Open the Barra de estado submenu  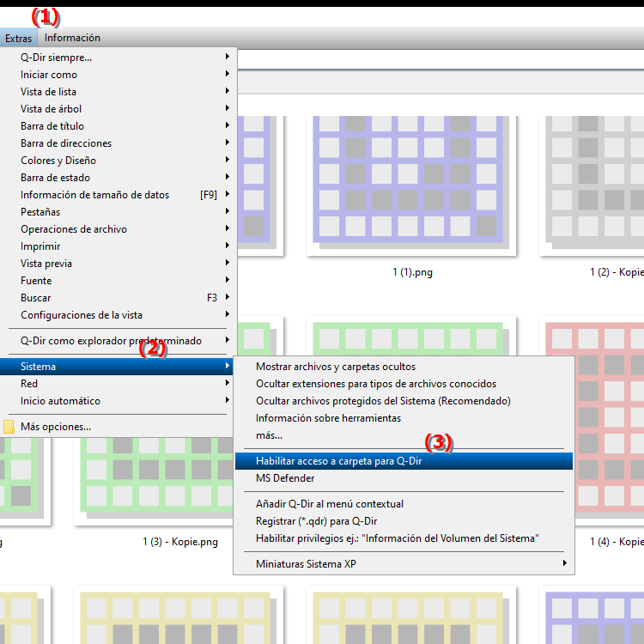pos(118,178)
